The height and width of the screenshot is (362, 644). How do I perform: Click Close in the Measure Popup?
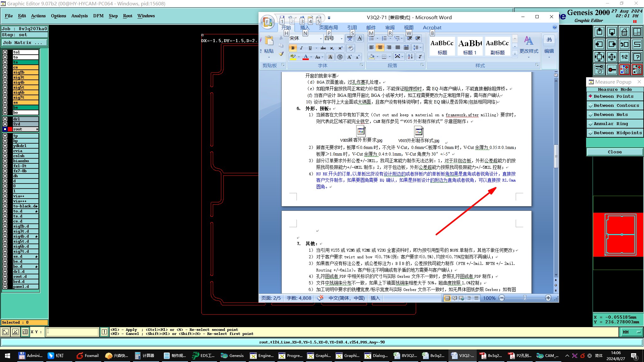pyautogui.click(x=615, y=152)
